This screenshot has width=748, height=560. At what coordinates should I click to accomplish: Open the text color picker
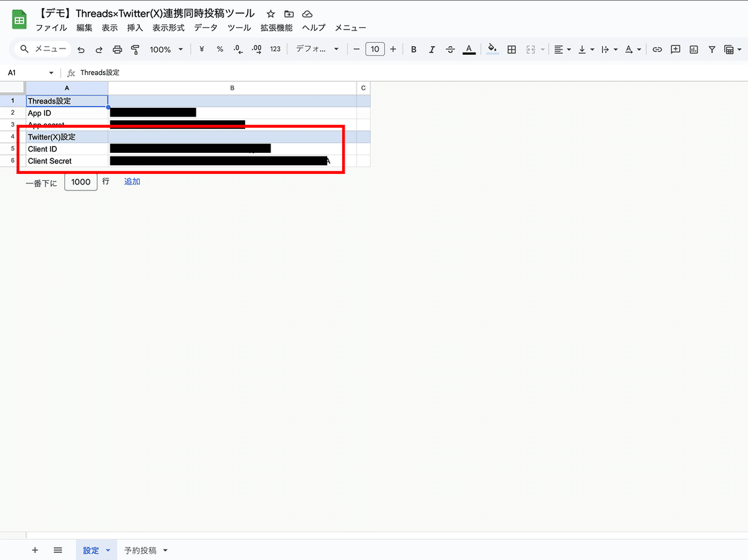click(469, 49)
